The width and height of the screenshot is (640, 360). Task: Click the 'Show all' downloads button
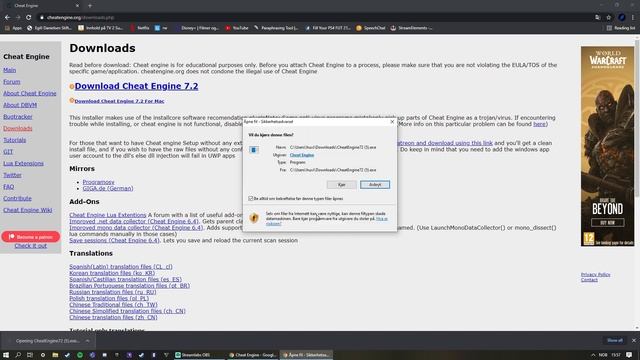pyautogui.click(x=615, y=340)
